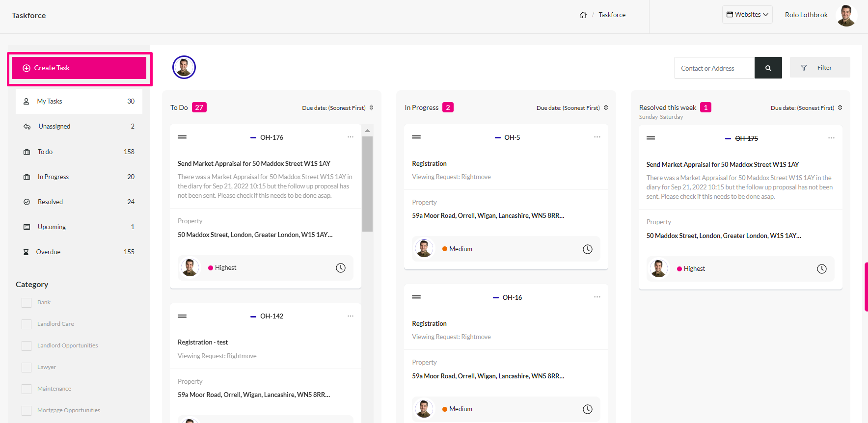Open the Websites dropdown
Image resolution: width=868 pixels, height=423 pixels.
[x=747, y=15]
